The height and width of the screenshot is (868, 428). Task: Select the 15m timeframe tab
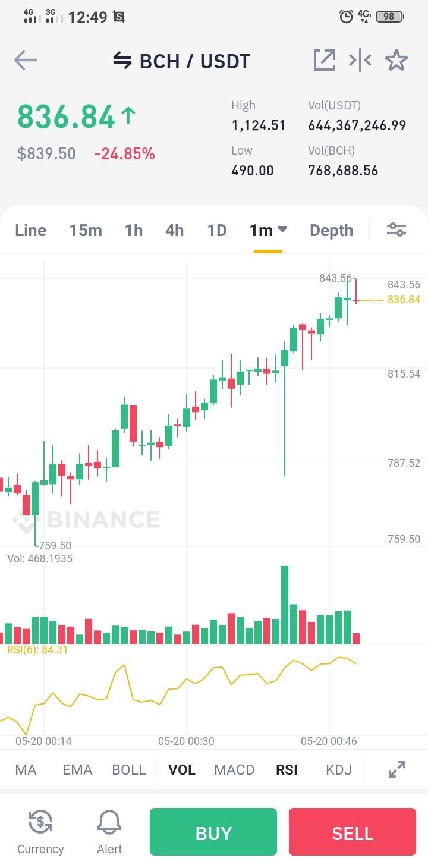[86, 230]
